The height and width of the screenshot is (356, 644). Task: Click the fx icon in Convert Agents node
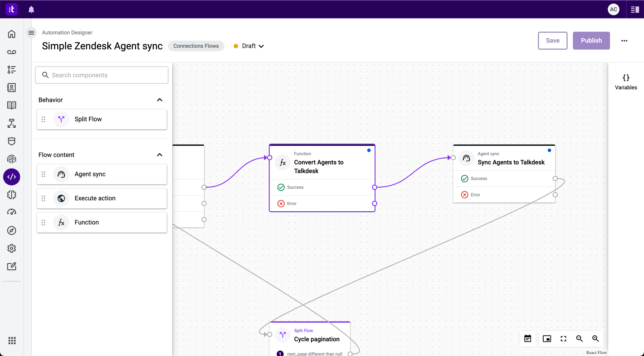click(x=283, y=162)
